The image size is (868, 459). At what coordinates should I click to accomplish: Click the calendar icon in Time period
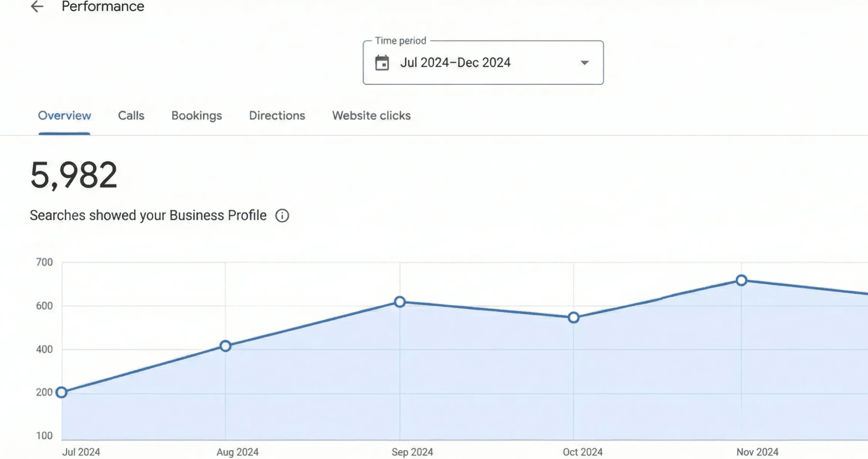point(382,63)
